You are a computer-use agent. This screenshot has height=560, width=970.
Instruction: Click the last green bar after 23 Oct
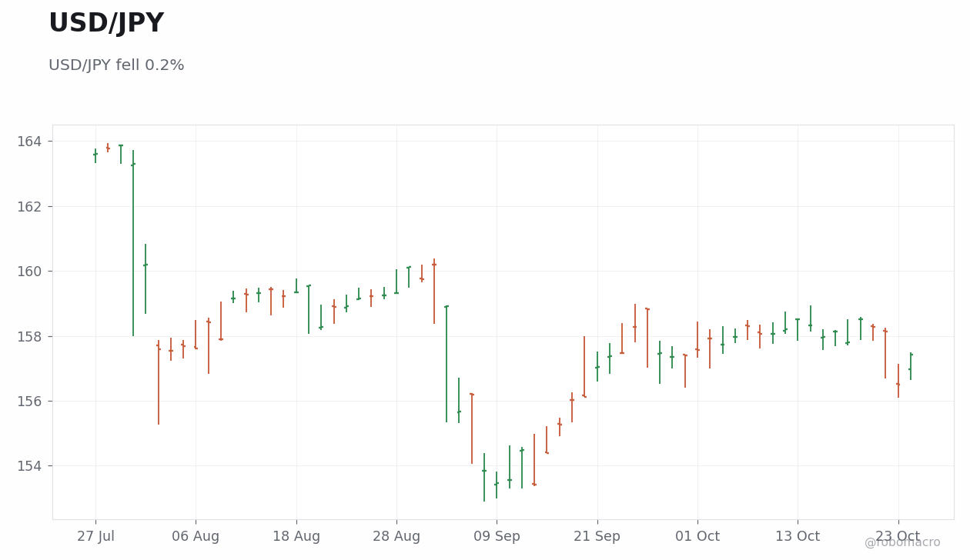(x=911, y=366)
